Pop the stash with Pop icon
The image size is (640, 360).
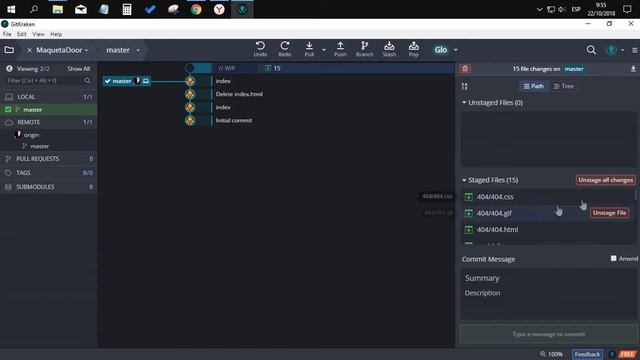[x=413, y=49]
